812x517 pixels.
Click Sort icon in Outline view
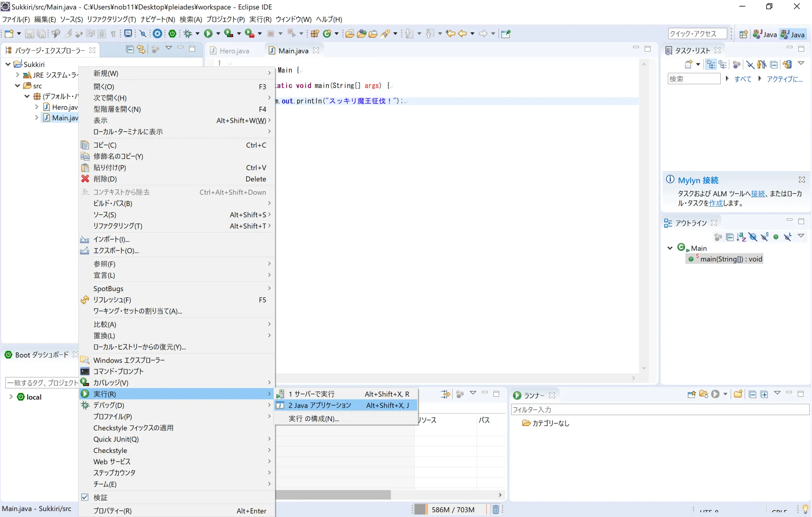click(741, 237)
